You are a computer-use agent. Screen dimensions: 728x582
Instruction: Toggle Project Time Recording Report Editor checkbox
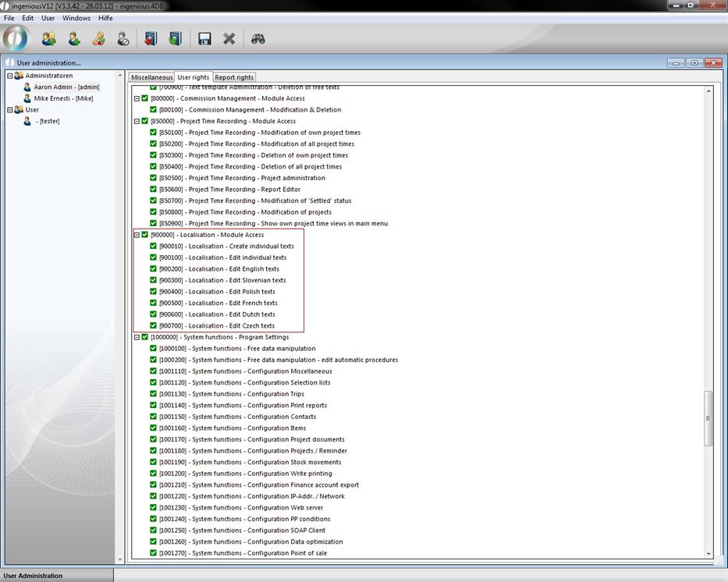154,190
